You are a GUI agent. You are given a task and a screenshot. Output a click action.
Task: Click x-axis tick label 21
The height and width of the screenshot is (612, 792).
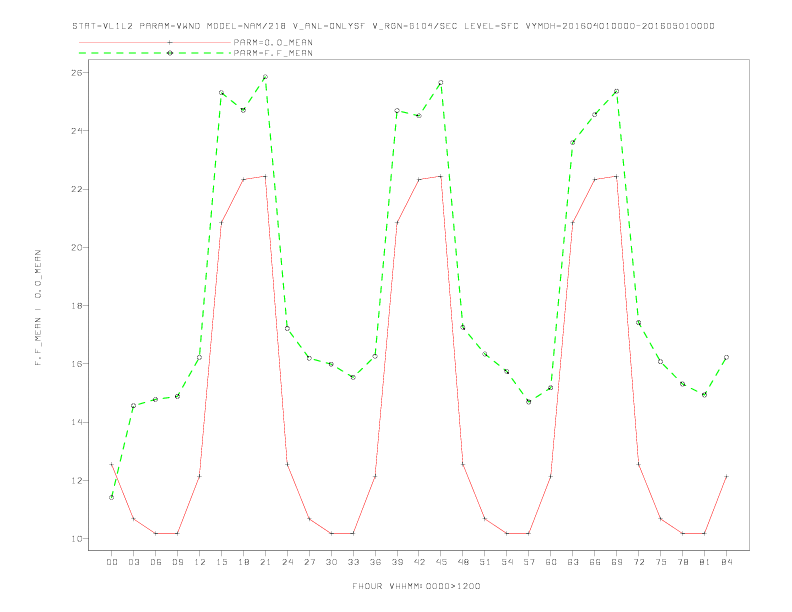point(265,562)
